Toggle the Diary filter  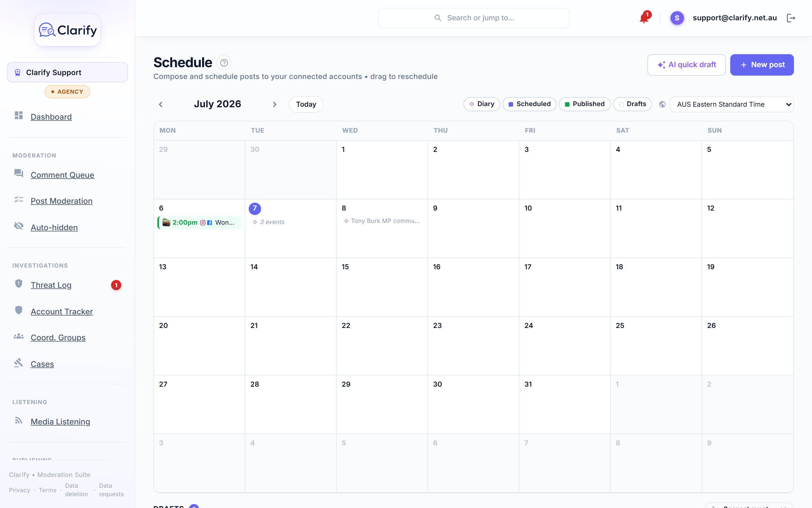[x=482, y=104]
